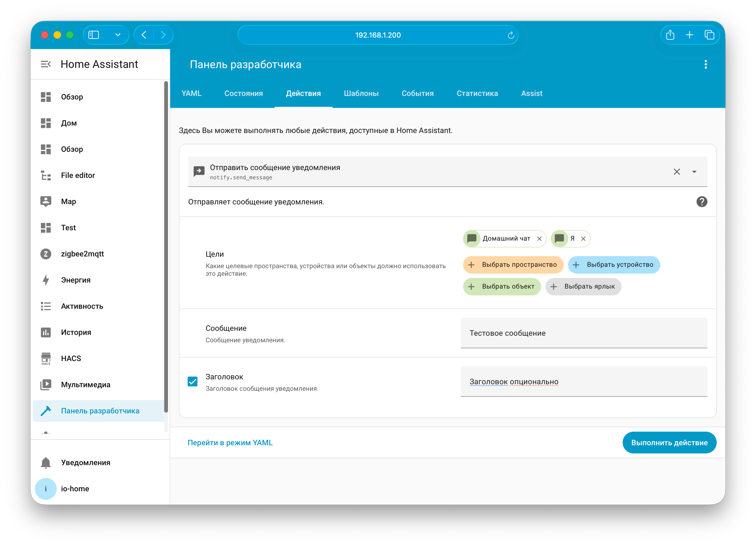The image size is (756, 545).
Task: Open the Мультимедиа play icon
Action: (x=46, y=384)
